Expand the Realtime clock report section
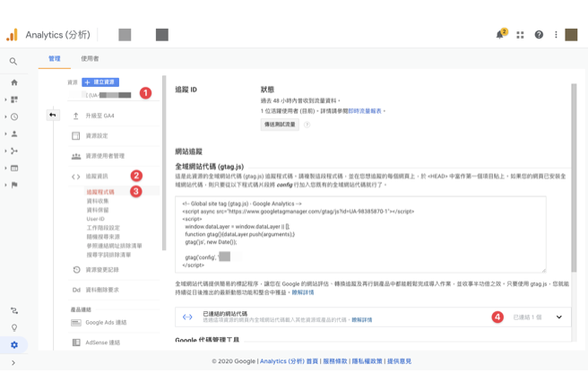 coord(13,117)
